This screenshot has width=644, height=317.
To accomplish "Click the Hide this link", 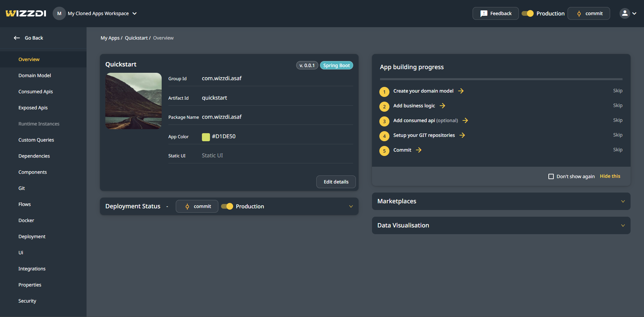I will pyautogui.click(x=610, y=176).
